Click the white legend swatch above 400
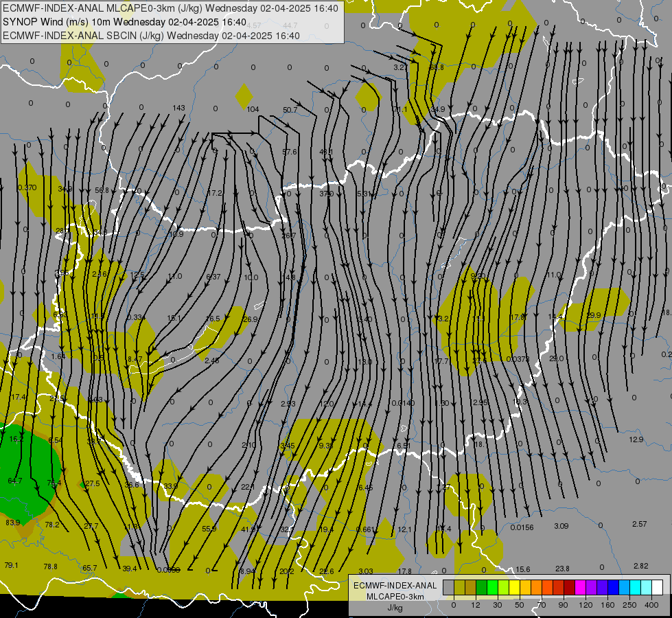The width and height of the screenshot is (672, 618). click(x=658, y=588)
